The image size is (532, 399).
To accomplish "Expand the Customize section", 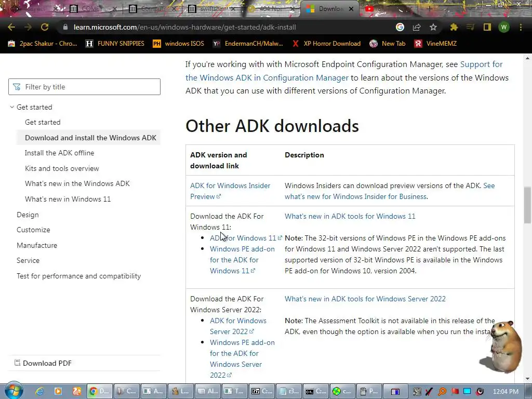I will pyautogui.click(x=33, y=230).
